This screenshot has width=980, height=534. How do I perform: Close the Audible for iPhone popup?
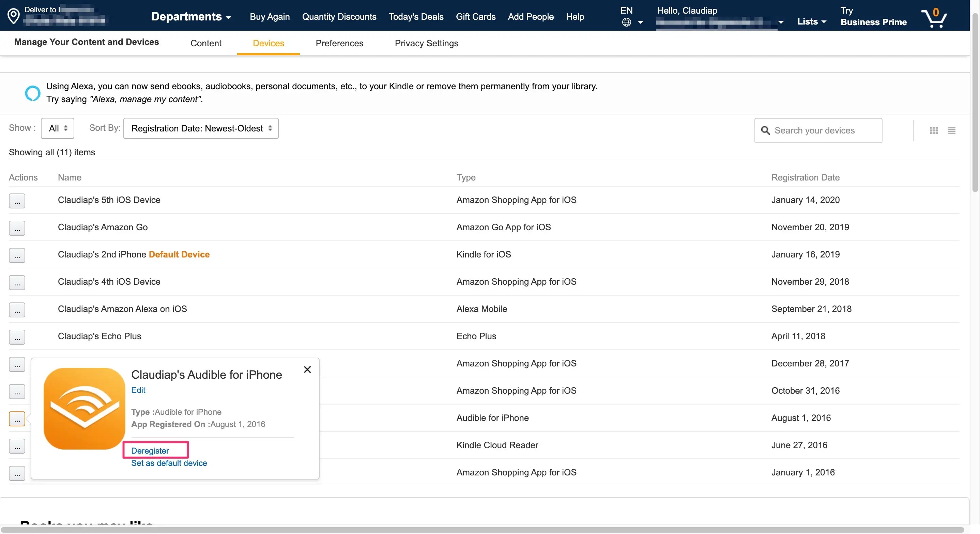click(307, 370)
